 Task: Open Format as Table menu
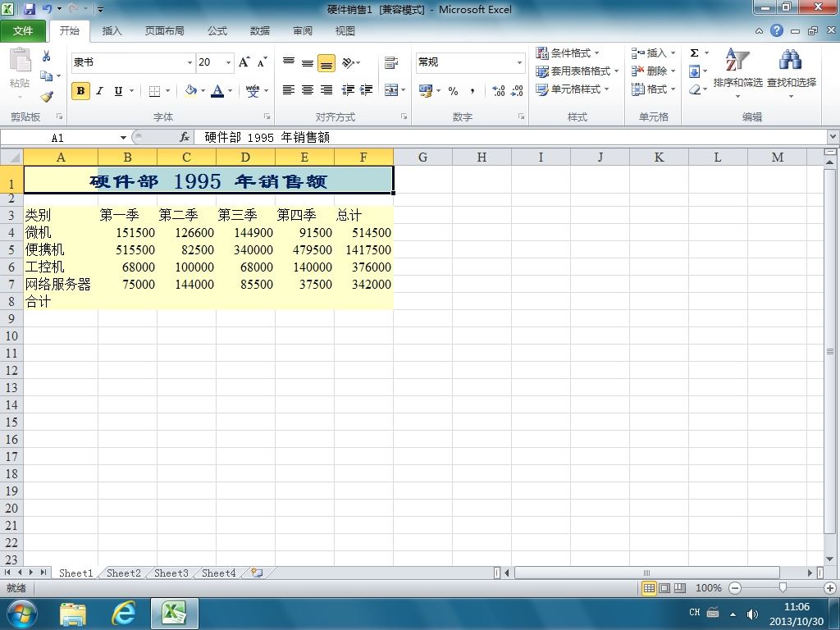(x=577, y=71)
